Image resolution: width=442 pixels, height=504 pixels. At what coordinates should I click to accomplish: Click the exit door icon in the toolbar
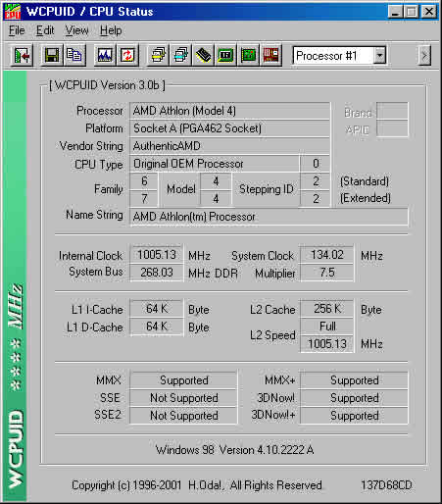(22, 56)
